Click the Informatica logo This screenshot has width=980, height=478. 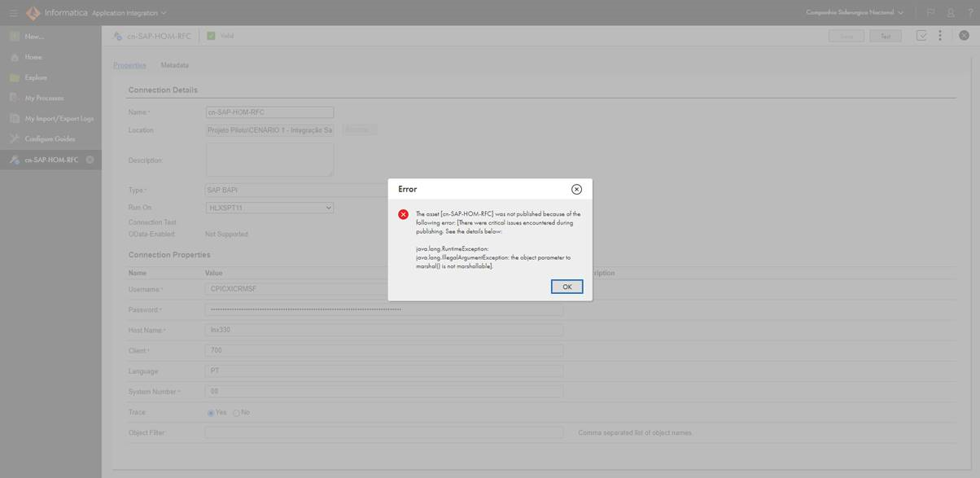(x=33, y=13)
